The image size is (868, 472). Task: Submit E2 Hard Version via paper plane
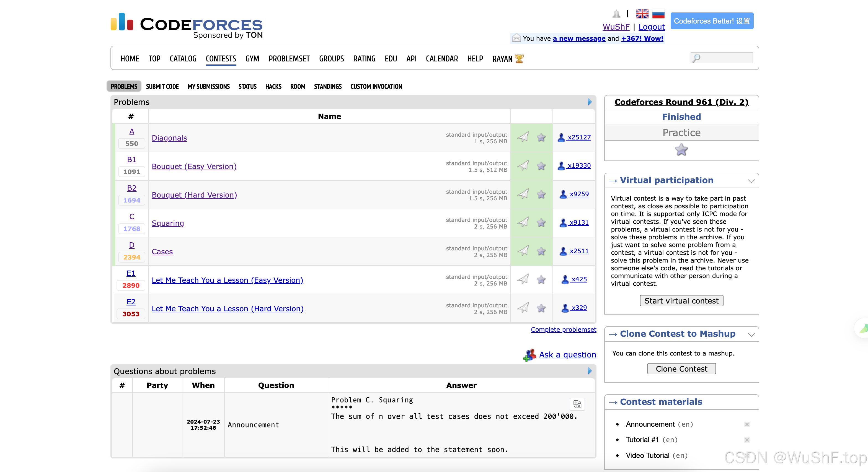click(x=523, y=308)
